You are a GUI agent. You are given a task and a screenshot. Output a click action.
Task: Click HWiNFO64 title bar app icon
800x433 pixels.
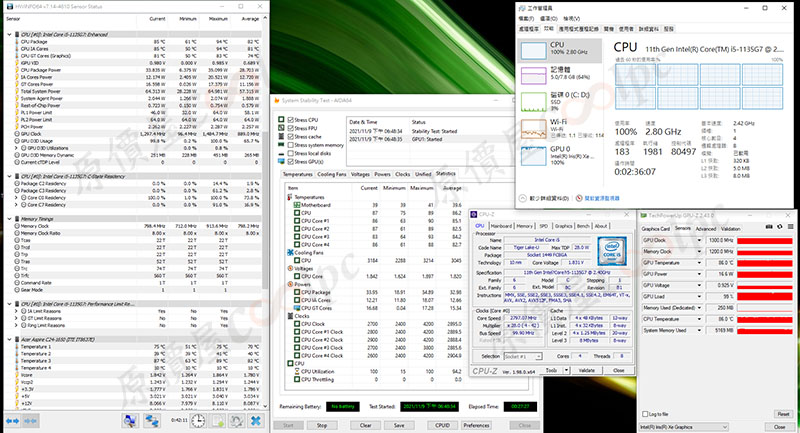pyautogui.click(x=9, y=7)
